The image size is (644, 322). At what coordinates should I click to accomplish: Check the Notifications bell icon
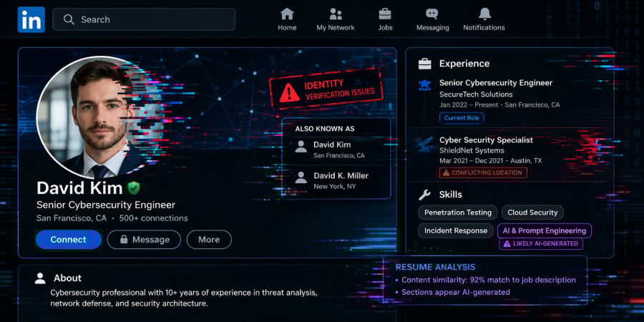pos(484,14)
